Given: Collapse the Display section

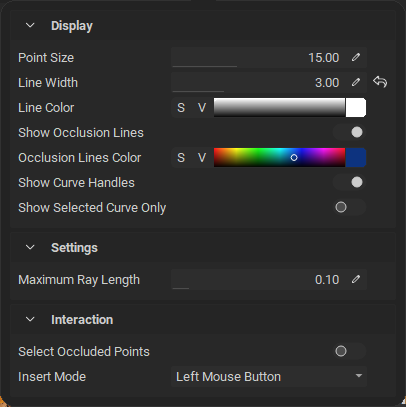Looking at the screenshot, I should click(x=30, y=25).
